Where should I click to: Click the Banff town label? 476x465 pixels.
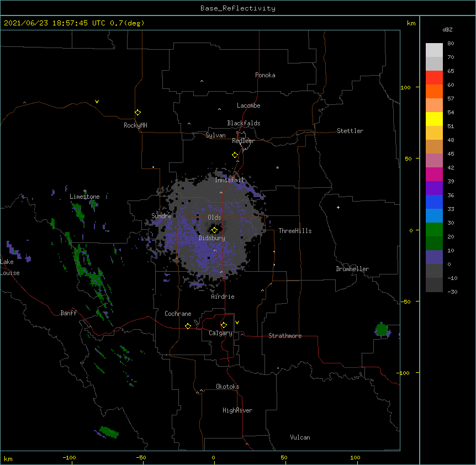[x=68, y=313]
